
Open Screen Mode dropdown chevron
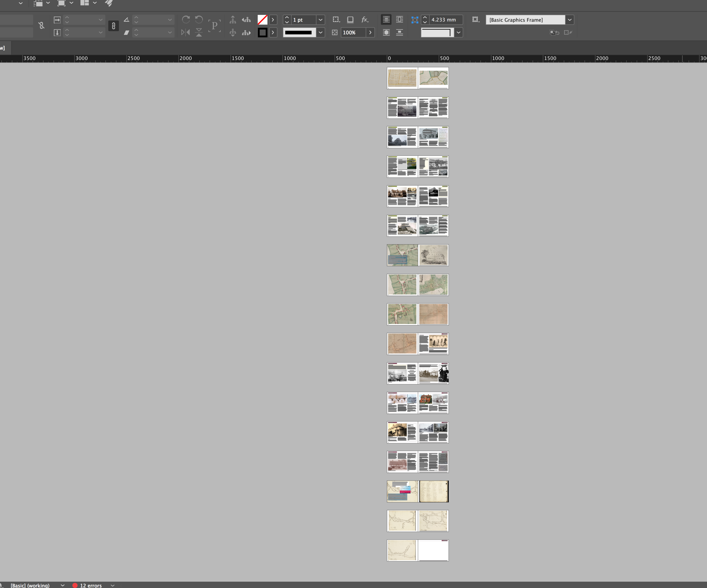point(71,3)
